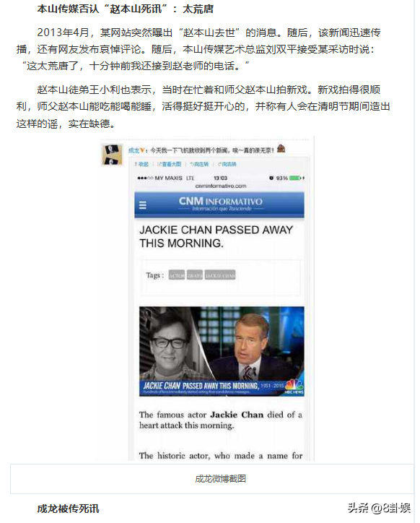Screen dimensions: 420x523
Task: Click the cnminformativo.com address bar
Action: [221, 186]
